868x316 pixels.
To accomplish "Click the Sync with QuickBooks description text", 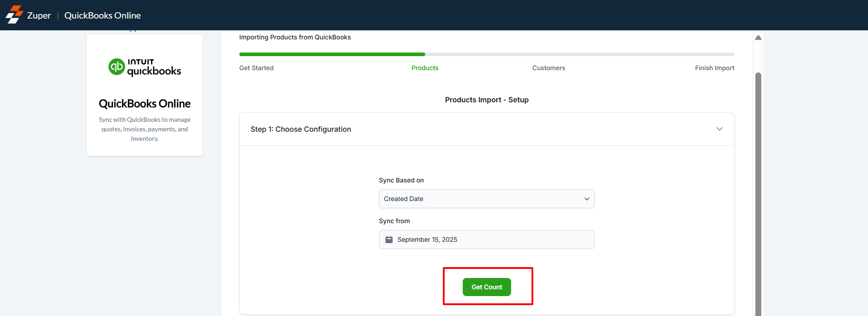I will (145, 129).
